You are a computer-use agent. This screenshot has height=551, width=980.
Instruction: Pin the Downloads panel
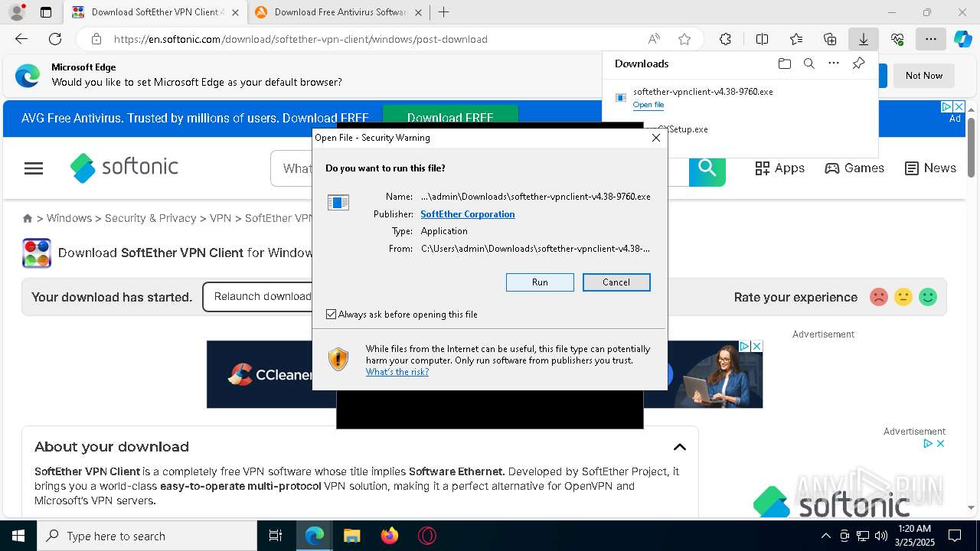click(x=858, y=64)
